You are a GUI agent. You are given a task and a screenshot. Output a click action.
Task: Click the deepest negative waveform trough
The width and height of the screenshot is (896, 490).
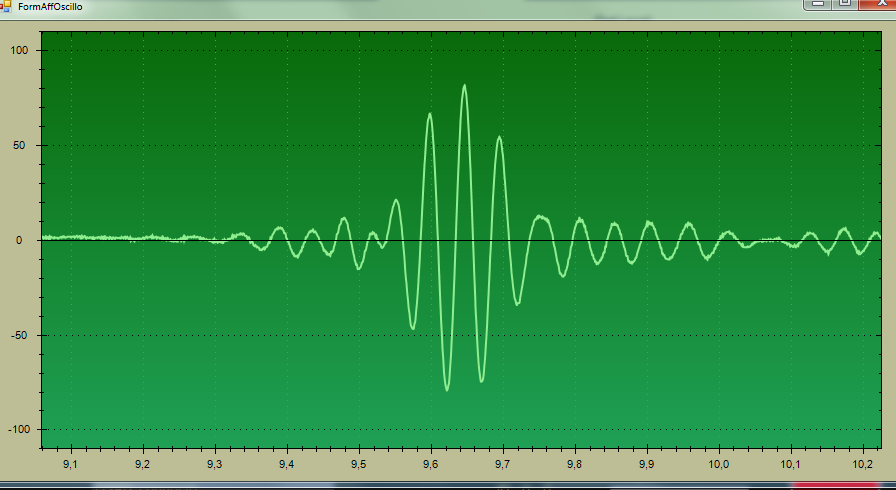pyautogui.click(x=447, y=388)
